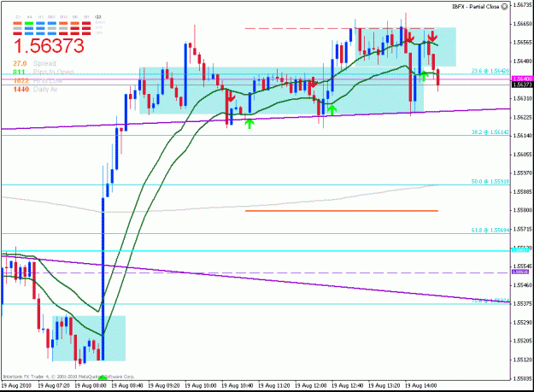The image size is (534, 392).
Task: Select the Fibonacci label '23.6 @ 1.56426'
Action: (x=490, y=71)
